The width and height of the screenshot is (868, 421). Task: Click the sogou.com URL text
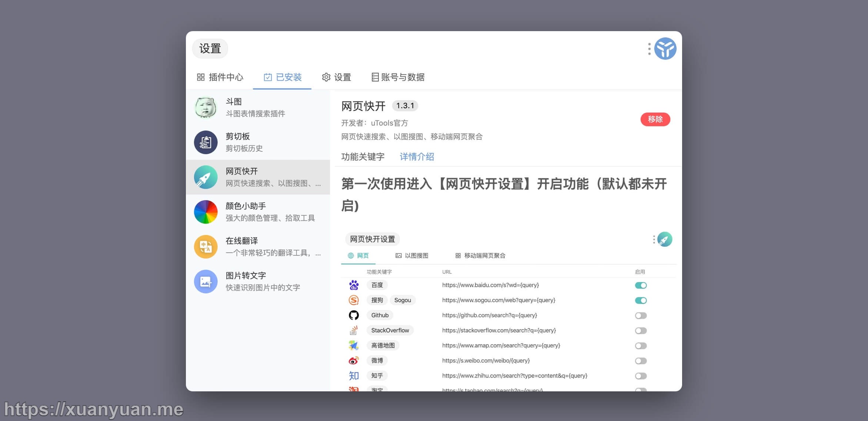[499, 300]
